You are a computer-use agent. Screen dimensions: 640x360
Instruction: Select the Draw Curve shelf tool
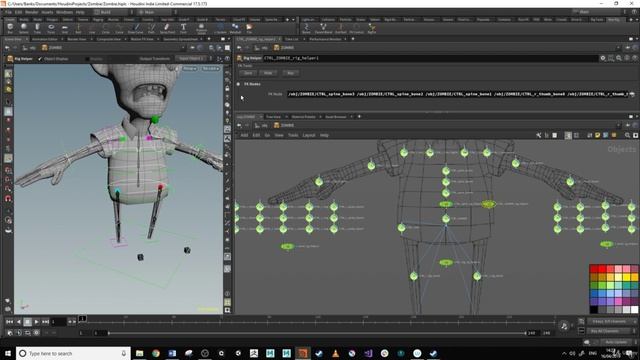(136, 28)
